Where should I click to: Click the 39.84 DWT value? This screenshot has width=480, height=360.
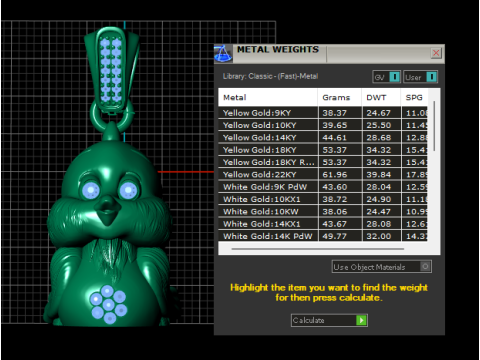tap(379, 175)
